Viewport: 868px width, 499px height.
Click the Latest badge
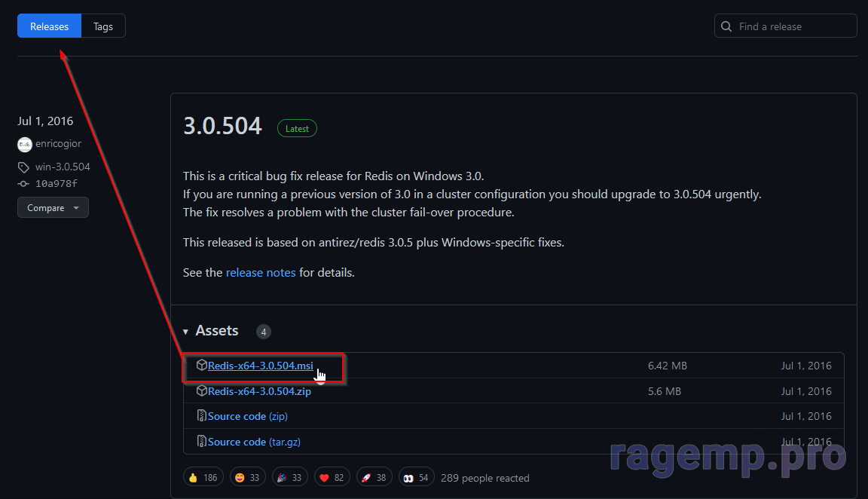click(298, 128)
